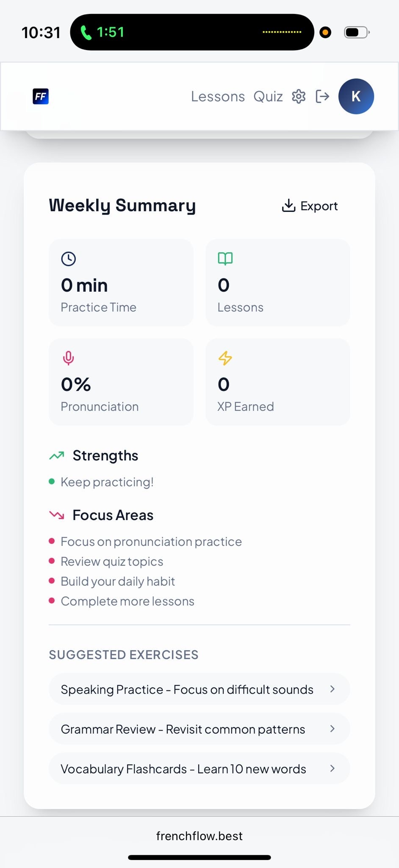This screenshot has height=868, width=399.
Task: Open settings via the gear icon
Action: 298,96
